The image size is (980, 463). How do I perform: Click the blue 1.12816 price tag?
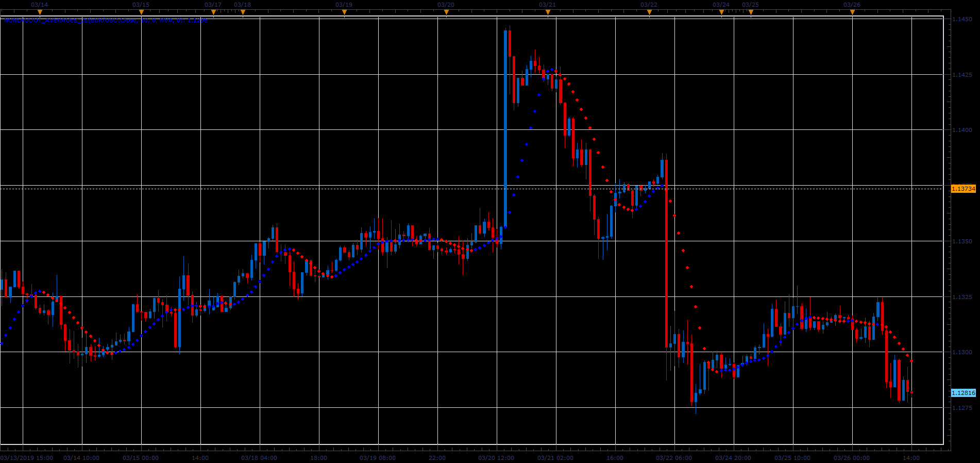963,393
